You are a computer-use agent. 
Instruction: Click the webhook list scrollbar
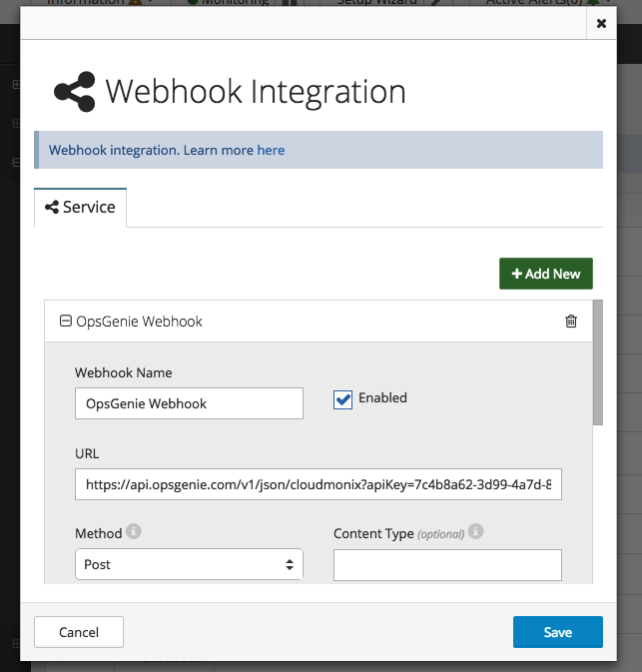[x=598, y=362]
